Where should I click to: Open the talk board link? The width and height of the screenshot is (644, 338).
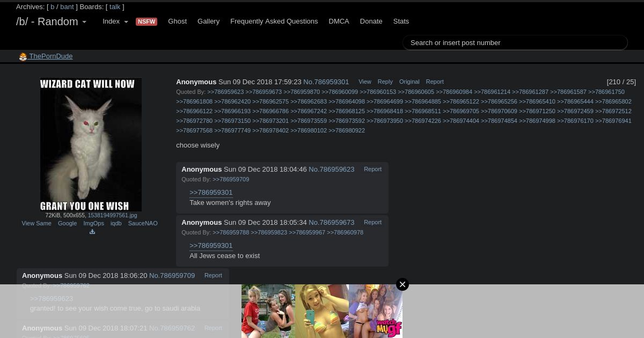click(115, 7)
